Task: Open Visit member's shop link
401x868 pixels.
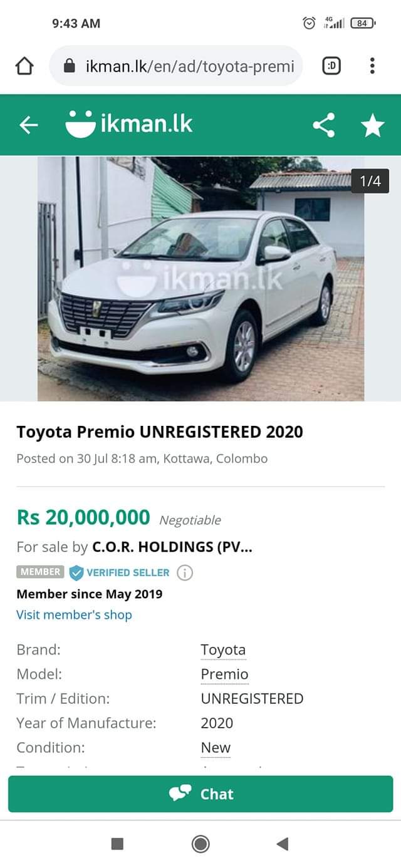Action: coord(74,614)
